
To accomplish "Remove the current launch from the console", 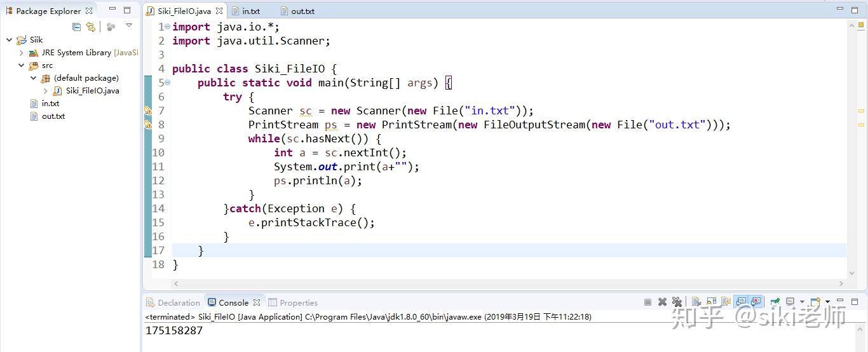I will [x=662, y=302].
